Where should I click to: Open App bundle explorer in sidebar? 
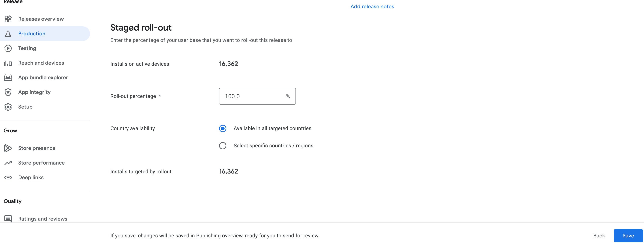point(43,78)
